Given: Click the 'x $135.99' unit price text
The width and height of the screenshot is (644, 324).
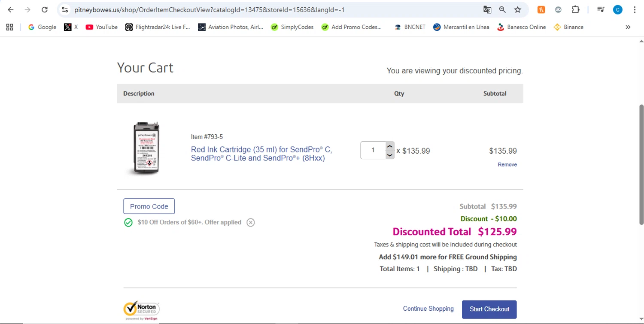Looking at the screenshot, I should pos(413,151).
